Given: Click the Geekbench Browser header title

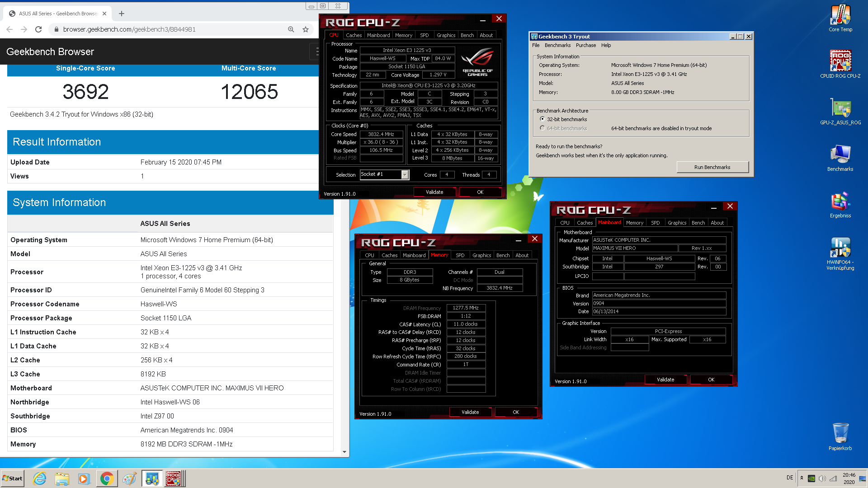Looking at the screenshot, I should 50,52.
